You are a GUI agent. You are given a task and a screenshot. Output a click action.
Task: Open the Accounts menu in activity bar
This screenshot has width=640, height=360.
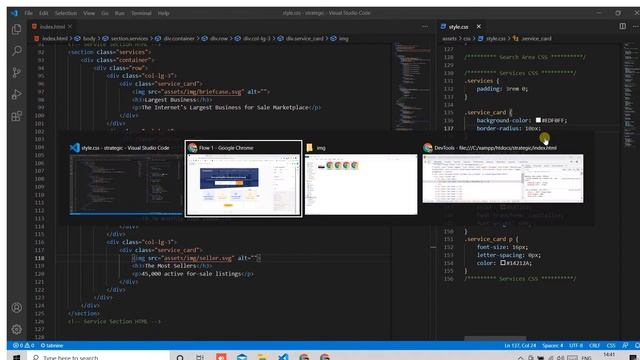[16, 308]
